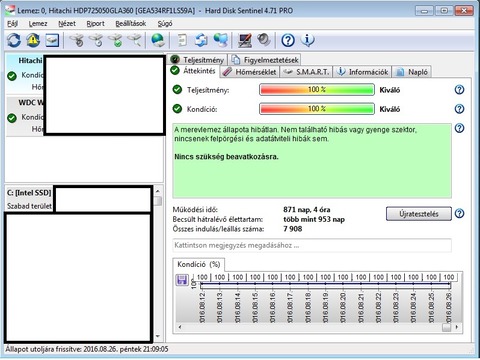Open the Lemez menu
The image size is (480, 360).
[38, 23]
